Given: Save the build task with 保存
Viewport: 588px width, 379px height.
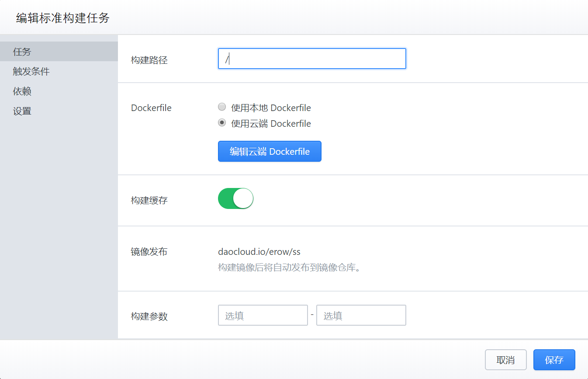Looking at the screenshot, I should point(554,360).
